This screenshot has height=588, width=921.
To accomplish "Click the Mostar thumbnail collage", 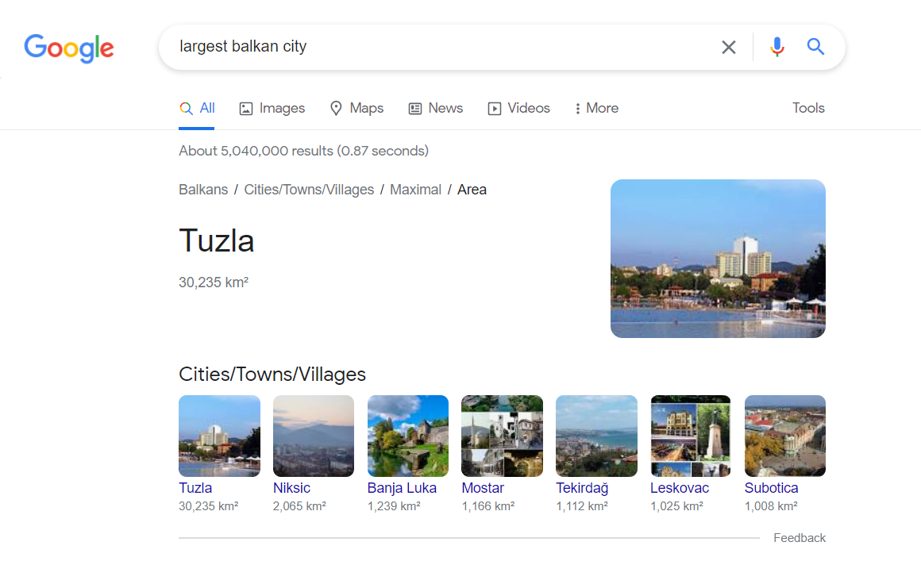I will click(x=502, y=436).
